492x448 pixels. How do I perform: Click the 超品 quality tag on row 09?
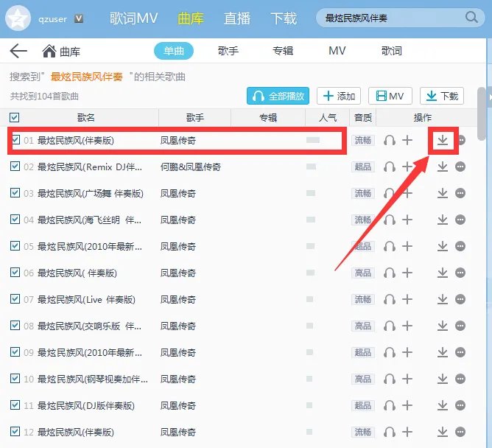362,352
